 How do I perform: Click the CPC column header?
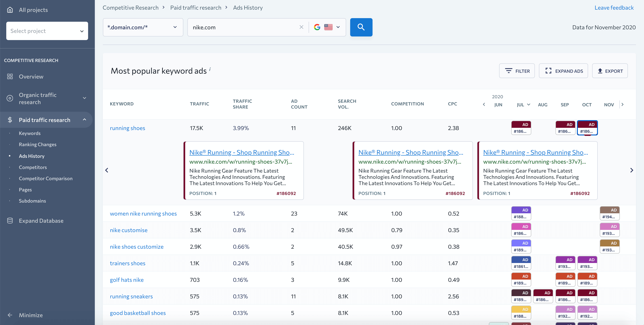[452, 104]
